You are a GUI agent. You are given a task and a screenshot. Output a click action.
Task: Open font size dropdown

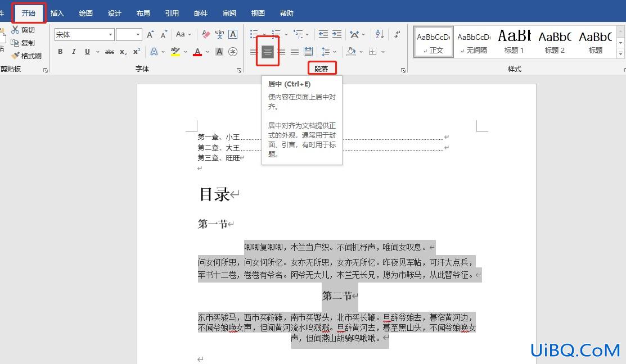point(138,34)
